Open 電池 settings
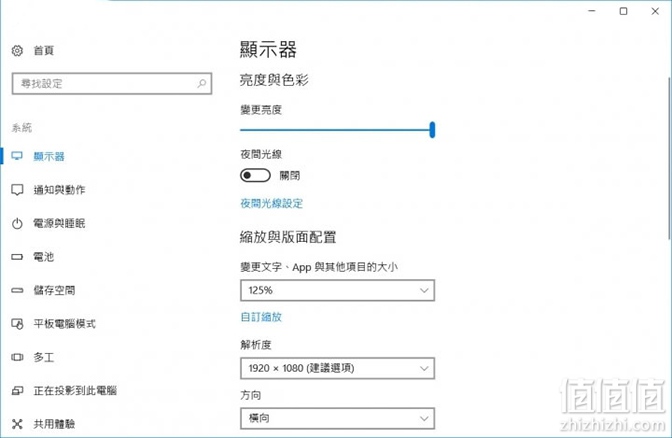Viewport: 672px width, 438px height. 44,257
